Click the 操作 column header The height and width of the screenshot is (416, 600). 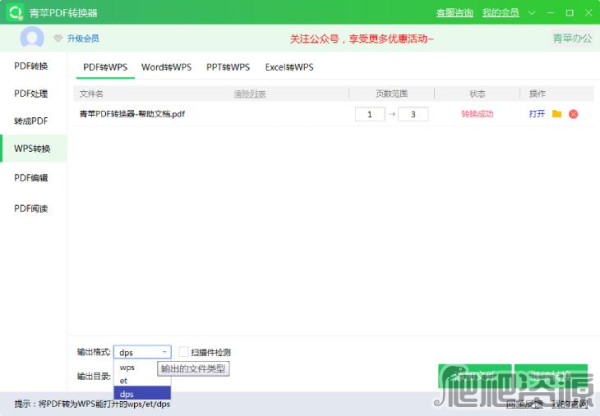point(537,94)
